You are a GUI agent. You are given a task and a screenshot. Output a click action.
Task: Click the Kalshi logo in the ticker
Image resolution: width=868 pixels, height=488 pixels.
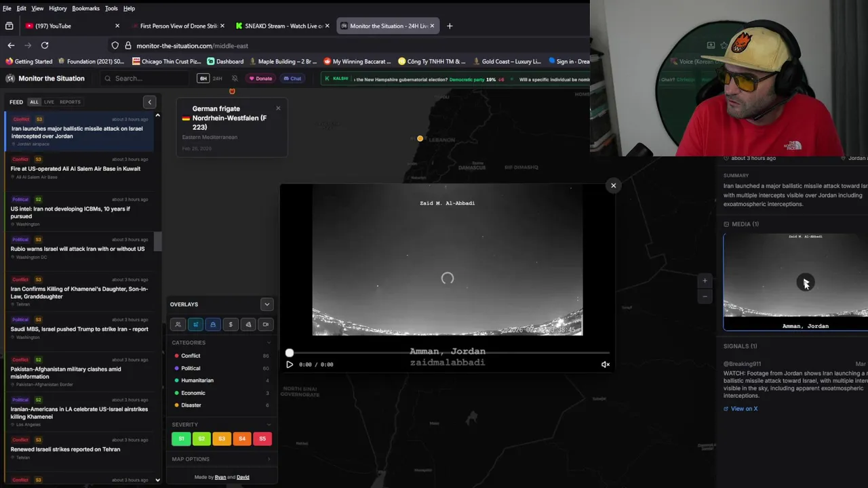click(x=336, y=79)
